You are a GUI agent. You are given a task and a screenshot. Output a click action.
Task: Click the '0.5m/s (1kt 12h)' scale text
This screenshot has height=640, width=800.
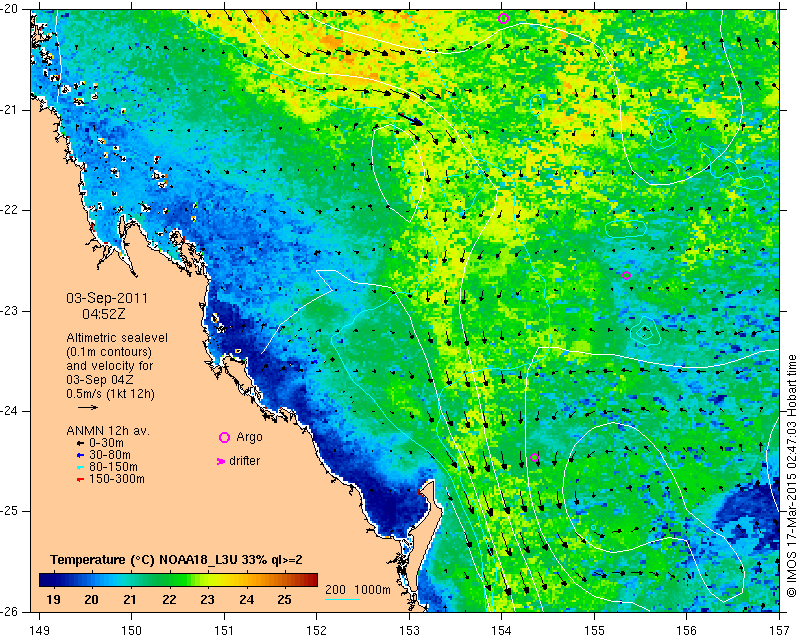pos(110,394)
